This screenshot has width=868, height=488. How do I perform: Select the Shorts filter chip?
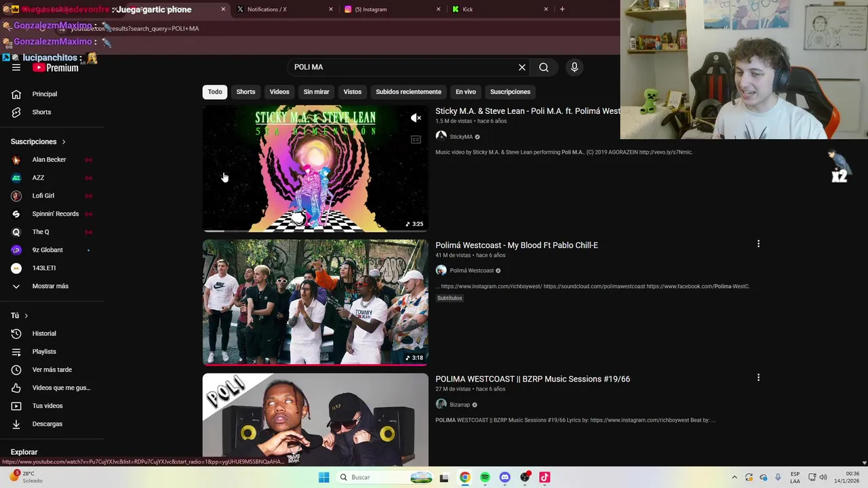pyautogui.click(x=245, y=91)
